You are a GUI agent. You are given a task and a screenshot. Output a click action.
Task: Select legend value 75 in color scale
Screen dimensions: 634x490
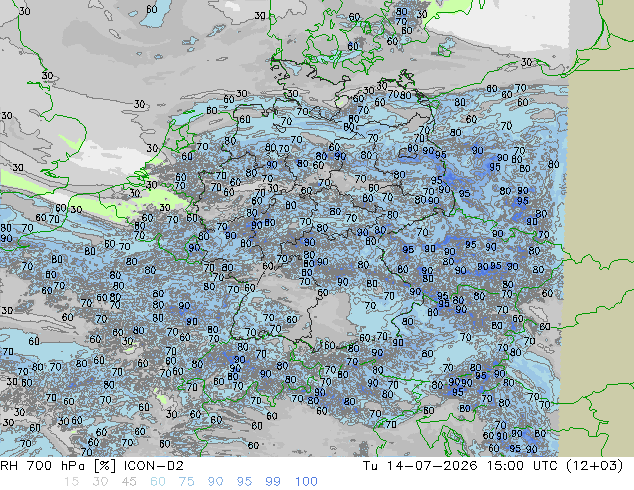click(x=186, y=482)
